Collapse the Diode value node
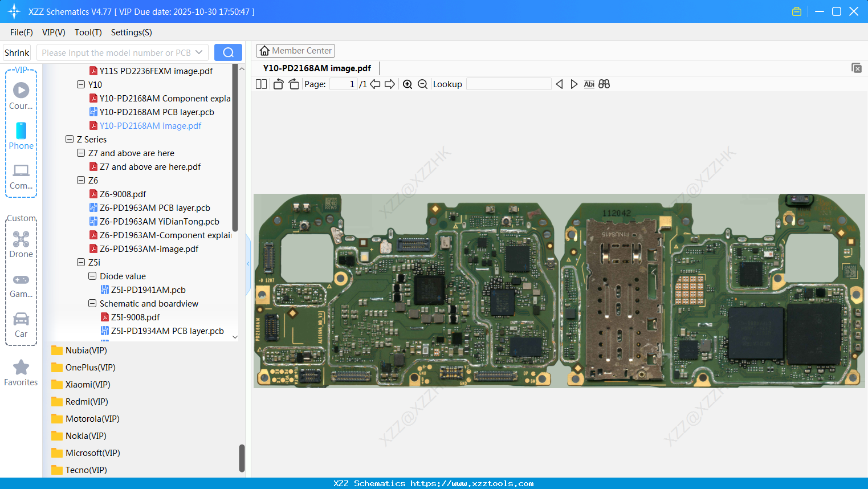 (x=92, y=276)
